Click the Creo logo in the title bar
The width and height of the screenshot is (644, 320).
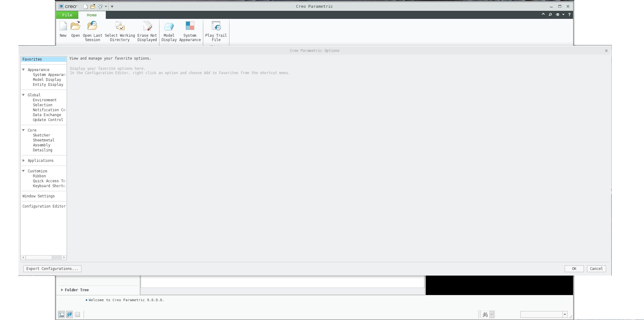68,6
